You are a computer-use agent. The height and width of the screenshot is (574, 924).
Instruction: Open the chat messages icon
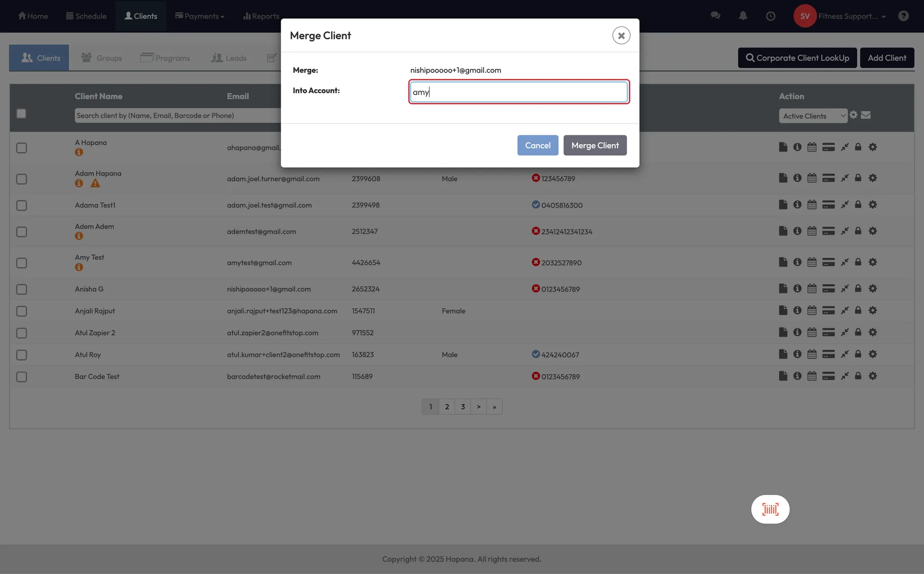point(715,16)
